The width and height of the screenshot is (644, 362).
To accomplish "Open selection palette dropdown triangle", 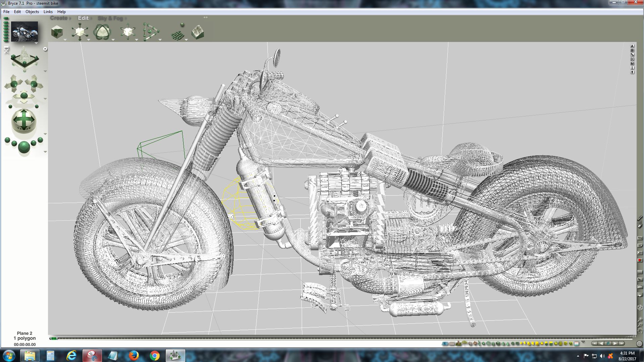I will (x=583, y=342).
